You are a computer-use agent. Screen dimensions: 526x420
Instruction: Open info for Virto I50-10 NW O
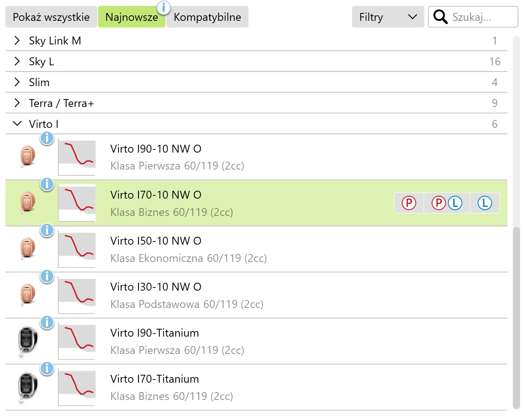pos(47,230)
